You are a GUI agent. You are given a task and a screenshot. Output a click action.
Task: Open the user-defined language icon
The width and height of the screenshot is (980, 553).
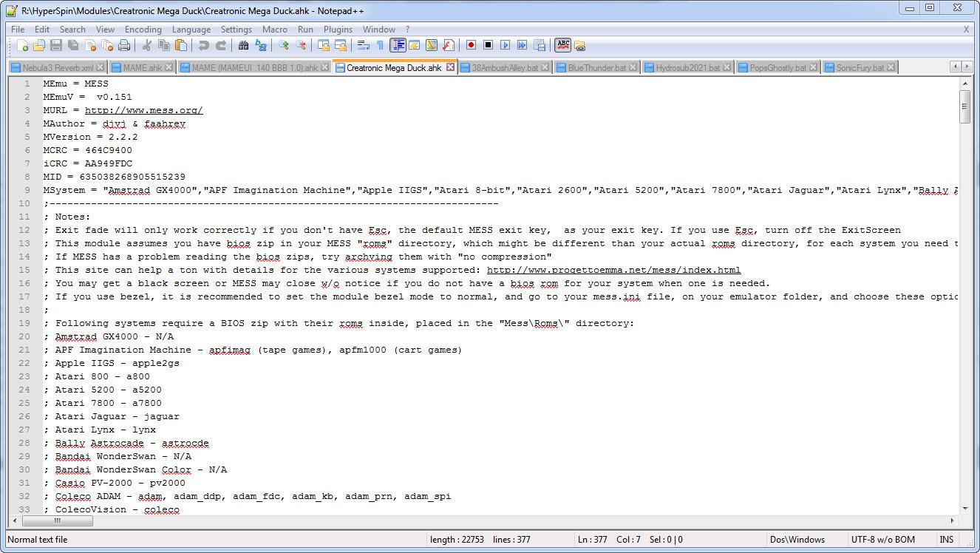[x=415, y=45]
